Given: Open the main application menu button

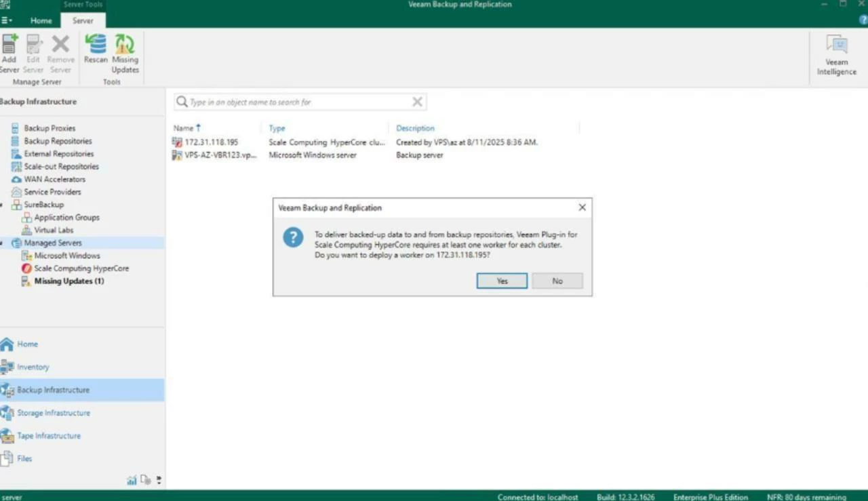Looking at the screenshot, I should (7, 20).
